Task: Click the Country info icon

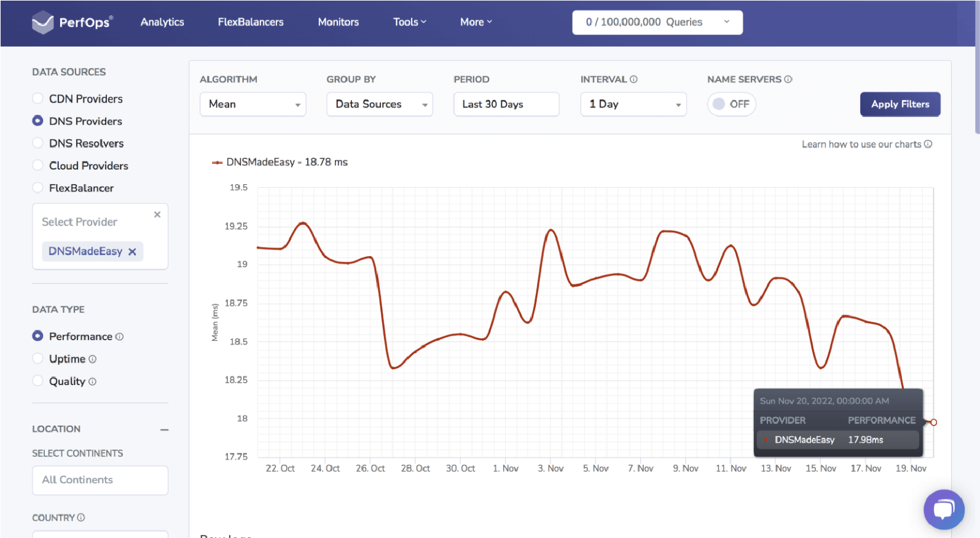Action: click(81, 518)
